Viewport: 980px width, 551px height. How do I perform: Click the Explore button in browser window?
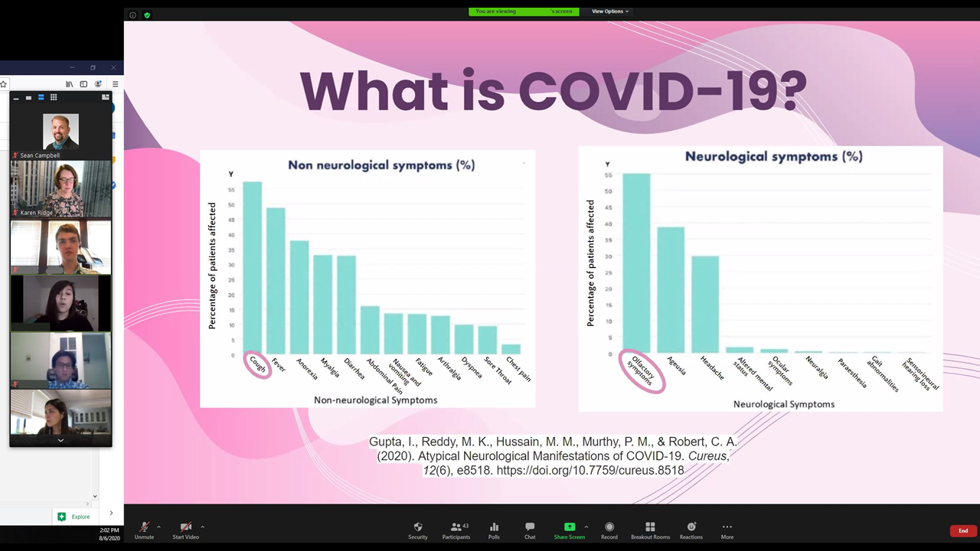click(x=74, y=517)
